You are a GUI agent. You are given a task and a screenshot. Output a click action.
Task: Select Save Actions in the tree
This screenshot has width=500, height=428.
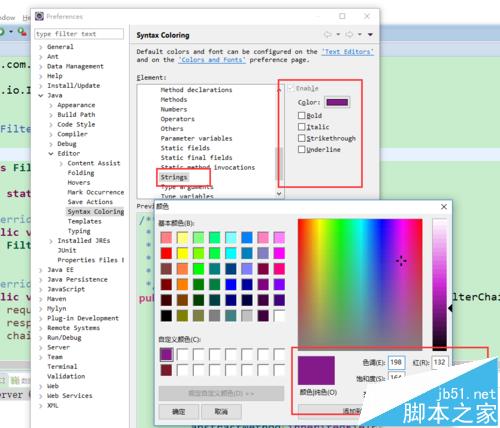click(x=90, y=202)
